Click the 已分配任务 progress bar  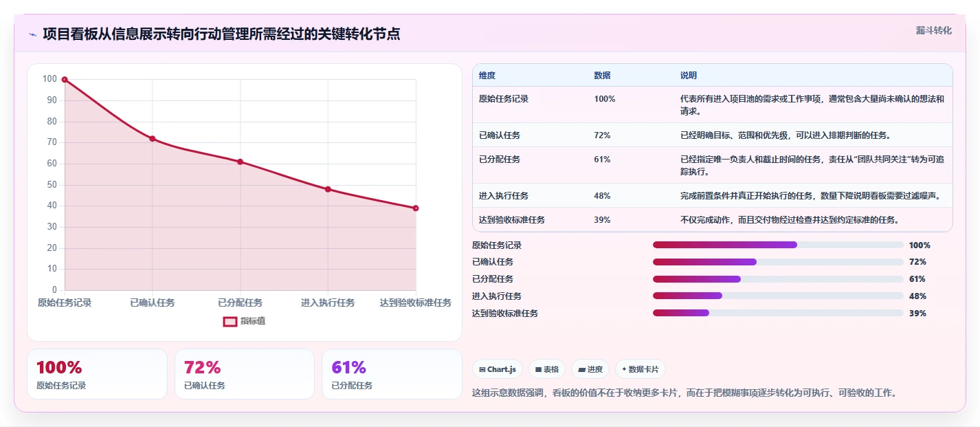click(x=778, y=279)
